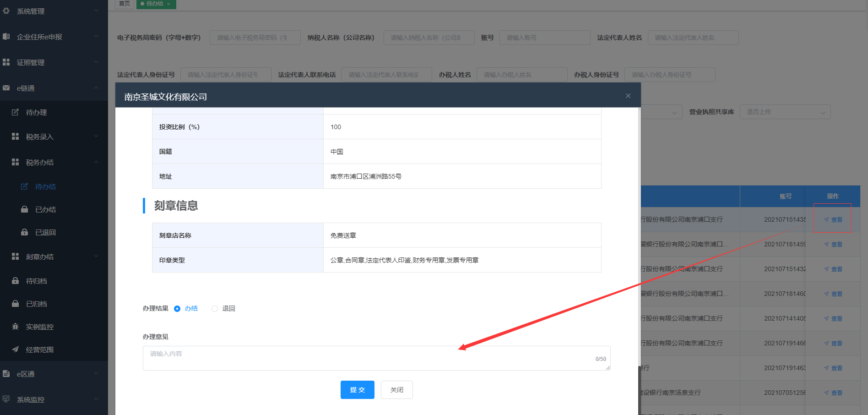Expand the 刻章办结 submenu chevron
Image resolution: width=868 pixels, height=415 pixels.
pyautogui.click(x=96, y=257)
